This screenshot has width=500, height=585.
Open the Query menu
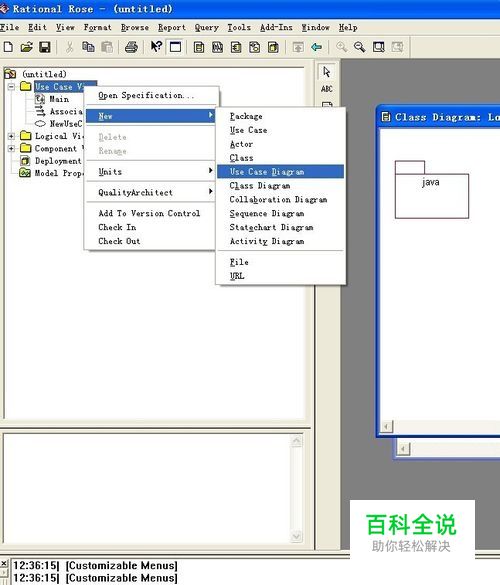coord(207,28)
